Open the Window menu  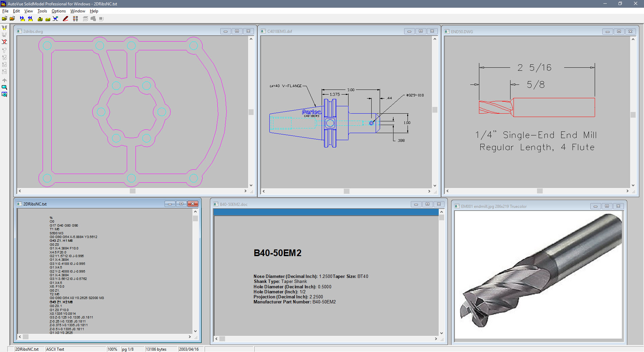(77, 11)
